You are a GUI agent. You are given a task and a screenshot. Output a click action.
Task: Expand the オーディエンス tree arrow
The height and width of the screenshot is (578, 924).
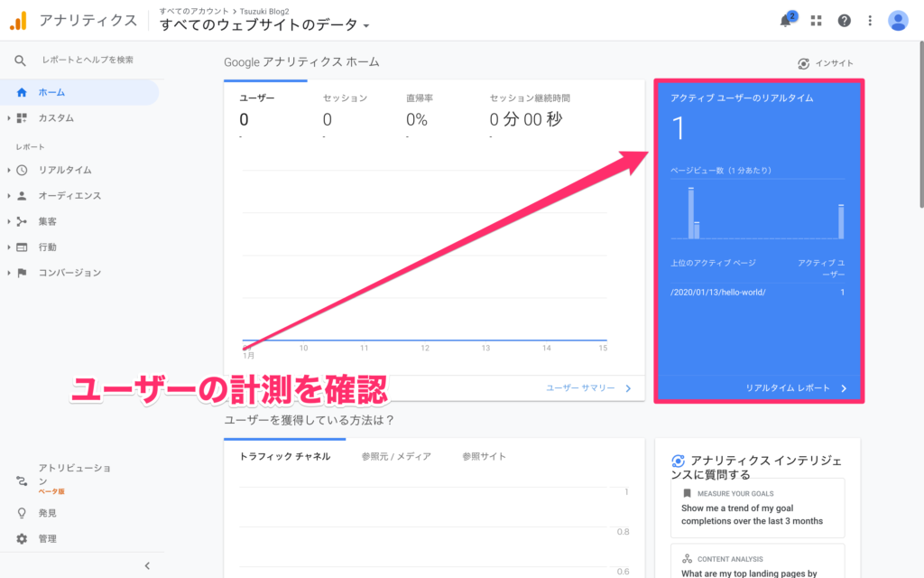(x=9, y=195)
